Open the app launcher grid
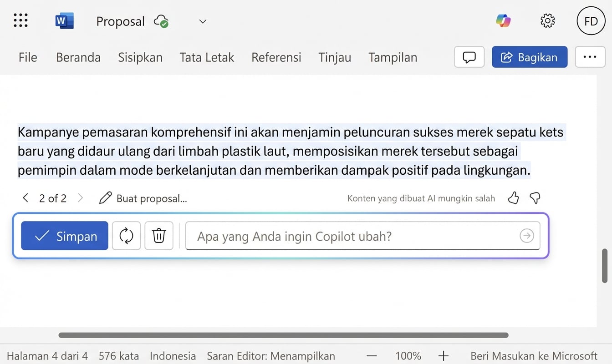This screenshot has height=364, width=612. pos(20,20)
